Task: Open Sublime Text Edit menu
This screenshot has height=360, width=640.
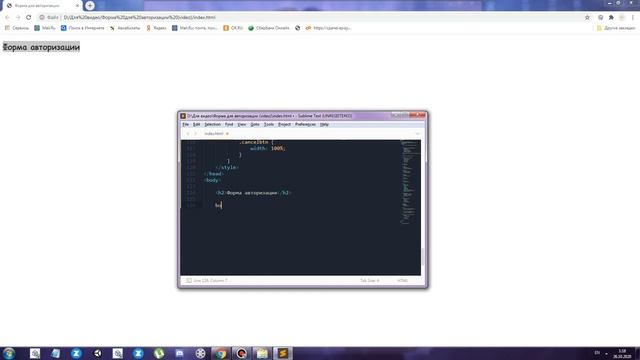Action: [196, 124]
